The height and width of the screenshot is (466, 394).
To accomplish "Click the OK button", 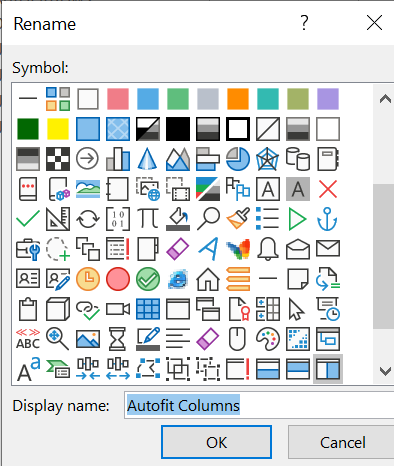I will (217, 442).
